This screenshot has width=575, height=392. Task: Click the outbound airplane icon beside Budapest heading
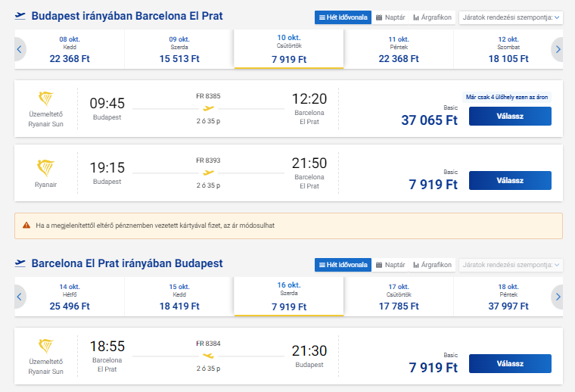coord(20,16)
